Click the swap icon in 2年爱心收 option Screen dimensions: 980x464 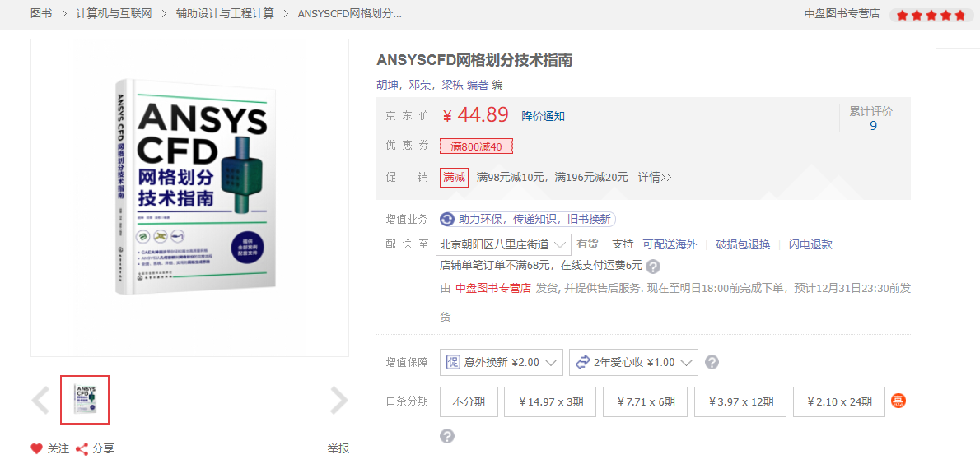(583, 362)
